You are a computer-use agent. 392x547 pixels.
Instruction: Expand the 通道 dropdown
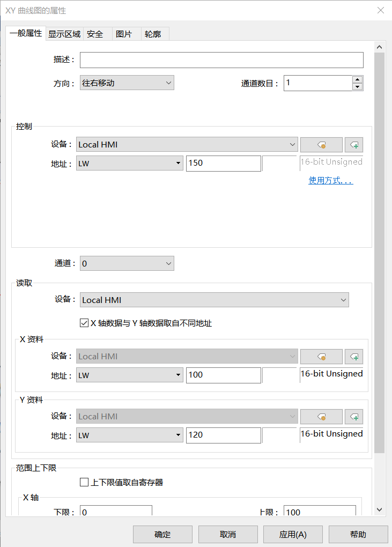[127, 263]
